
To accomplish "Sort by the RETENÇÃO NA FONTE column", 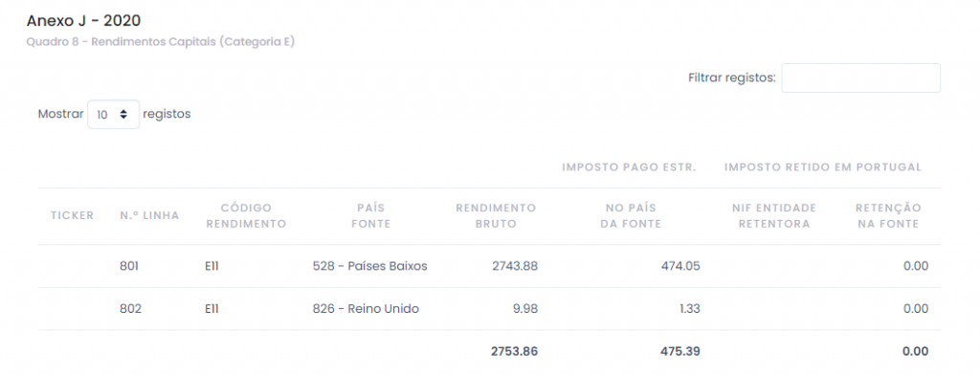I will click(888, 215).
